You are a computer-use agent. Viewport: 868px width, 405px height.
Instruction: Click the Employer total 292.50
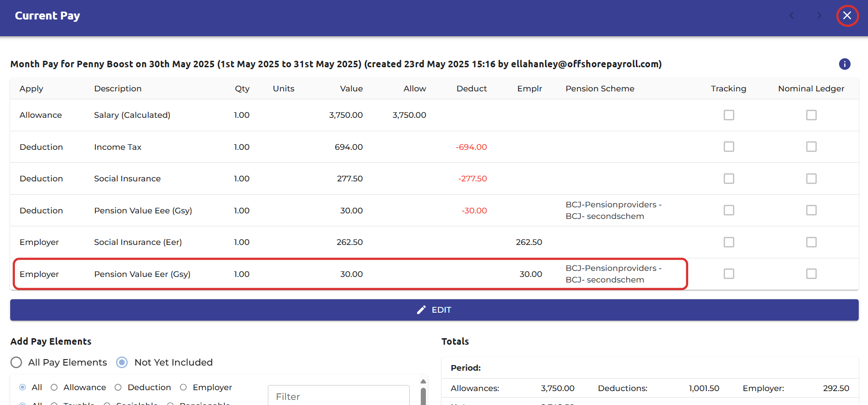point(836,388)
